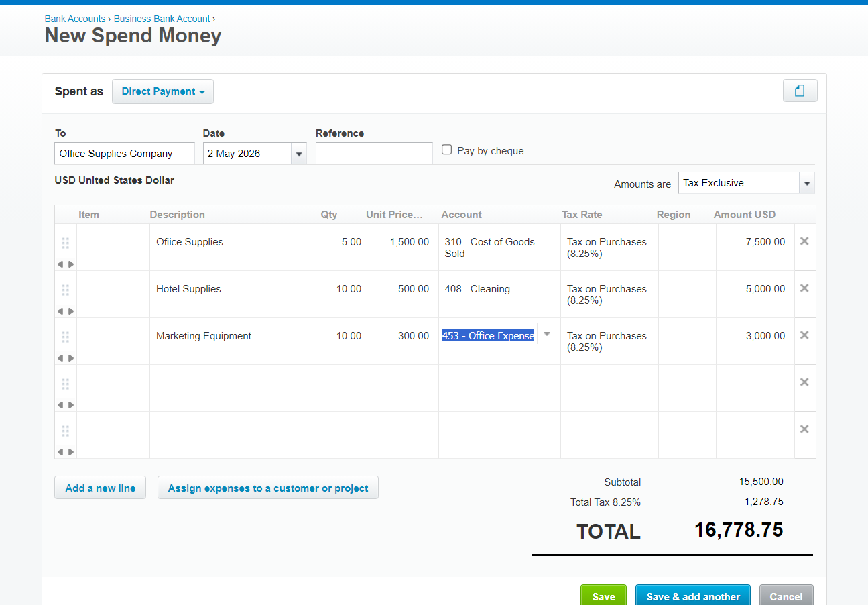Remove the Hotel Supplies line item
The height and width of the screenshot is (605, 868).
(804, 288)
